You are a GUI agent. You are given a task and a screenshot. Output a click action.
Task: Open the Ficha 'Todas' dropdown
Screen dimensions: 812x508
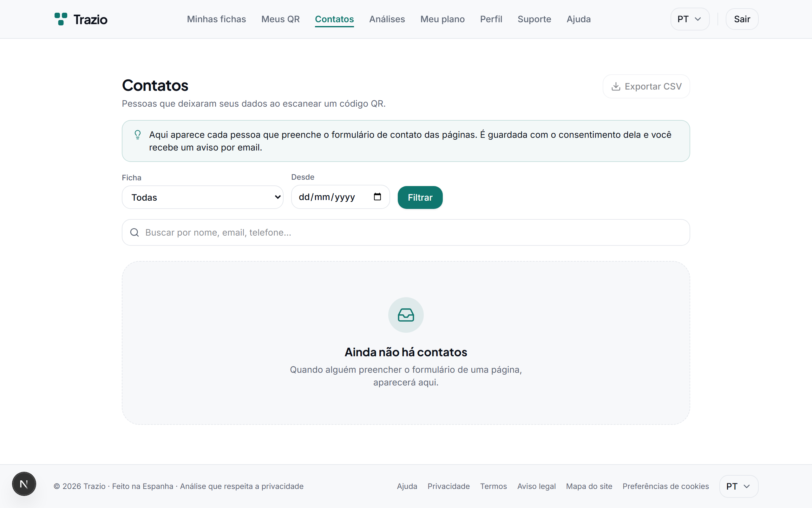tap(203, 197)
